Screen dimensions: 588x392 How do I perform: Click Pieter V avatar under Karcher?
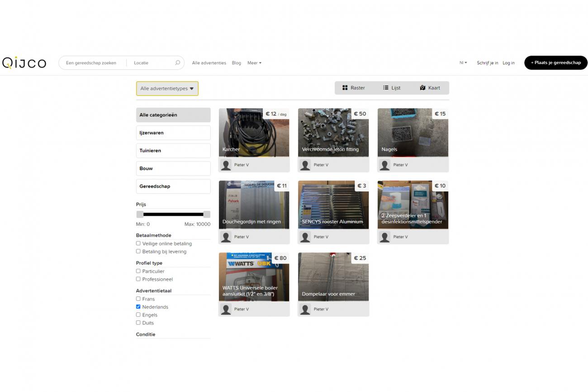pos(226,165)
